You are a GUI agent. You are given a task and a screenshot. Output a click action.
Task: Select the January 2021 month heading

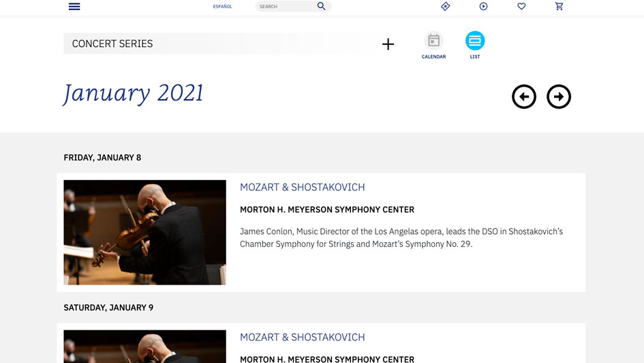(133, 93)
